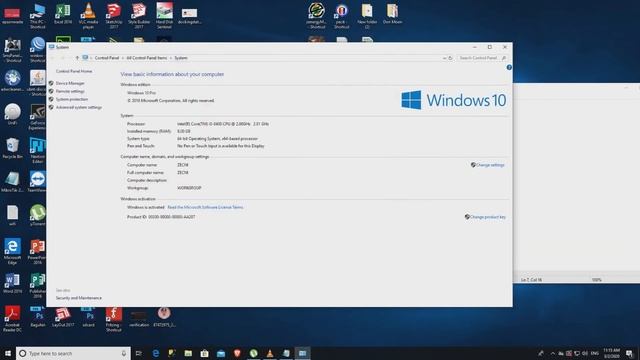
Task: Select the LayOut 2017 desktop icon
Action: pos(63,317)
